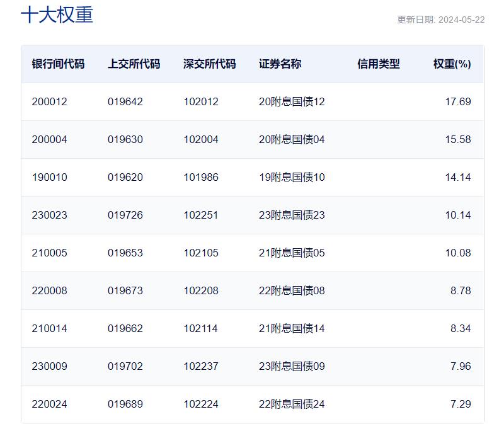
Task: Click Shenzhen code 102237
Action: click(x=201, y=366)
